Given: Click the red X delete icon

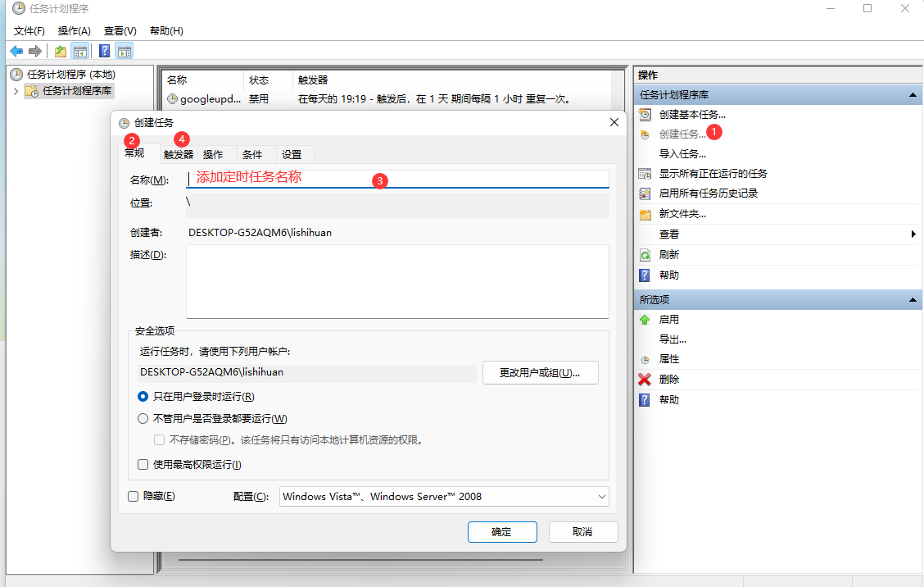Looking at the screenshot, I should tap(645, 380).
